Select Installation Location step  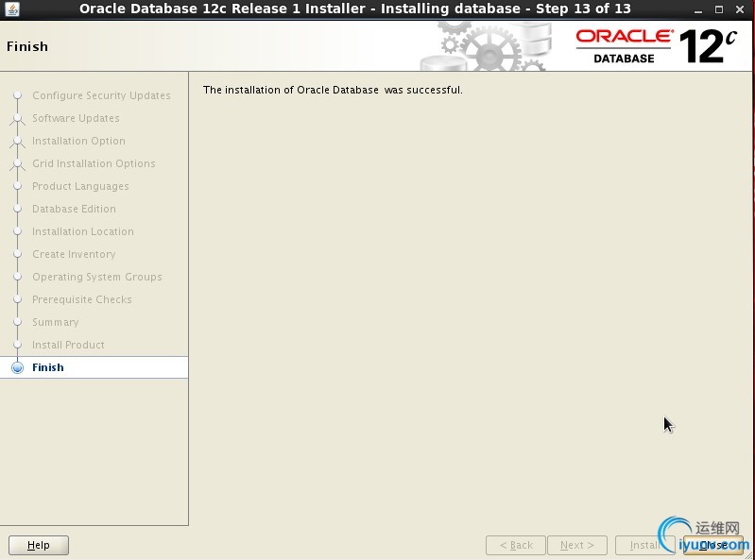(83, 231)
